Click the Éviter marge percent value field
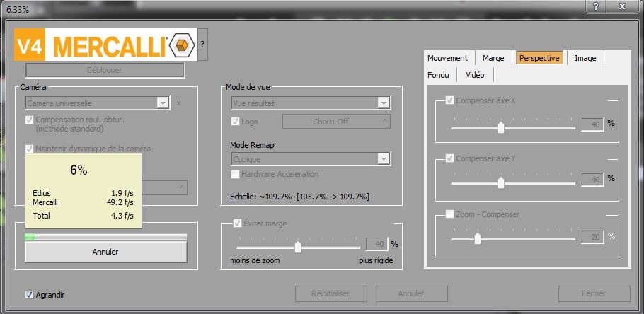 pos(377,244)
